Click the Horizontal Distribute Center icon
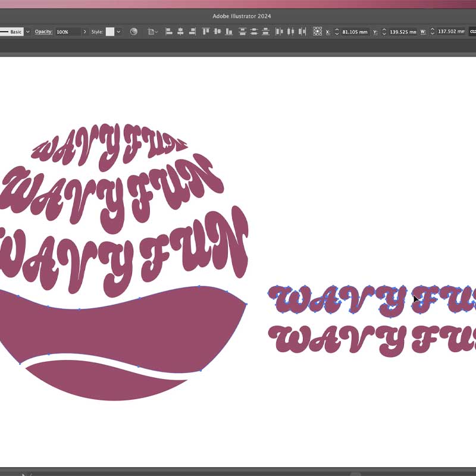 (x=290, y=31)
